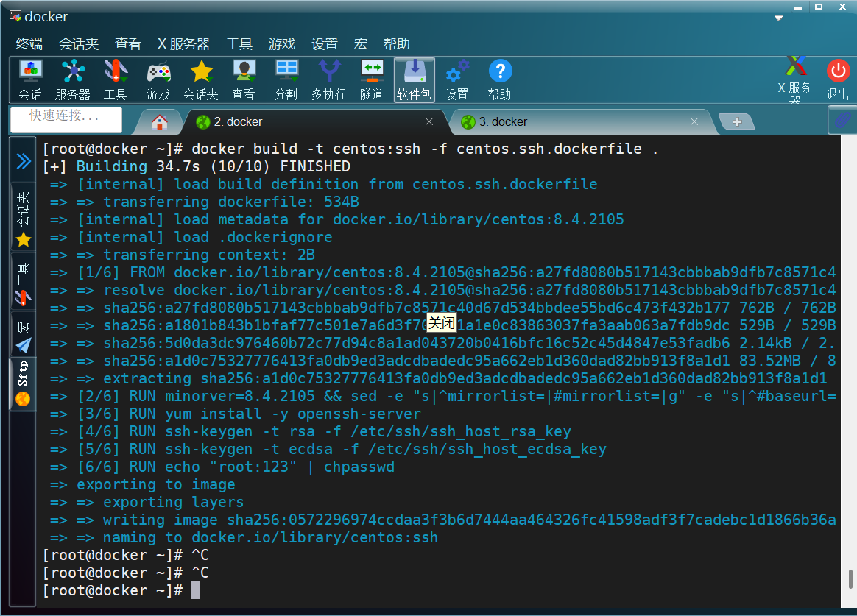Click the 'Building 34.7s (10/10) FINISHED' line
This screenshot has height=616, width=857.
point(197,166)
